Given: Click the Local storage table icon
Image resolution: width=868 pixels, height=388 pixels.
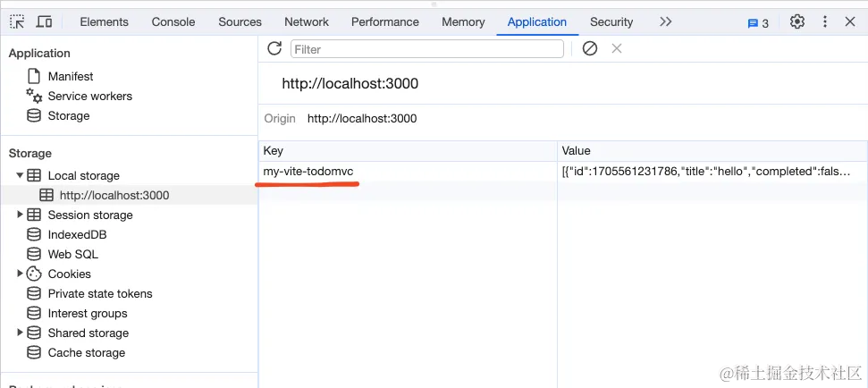Looking at the screenshot, I should coord(34,175).
